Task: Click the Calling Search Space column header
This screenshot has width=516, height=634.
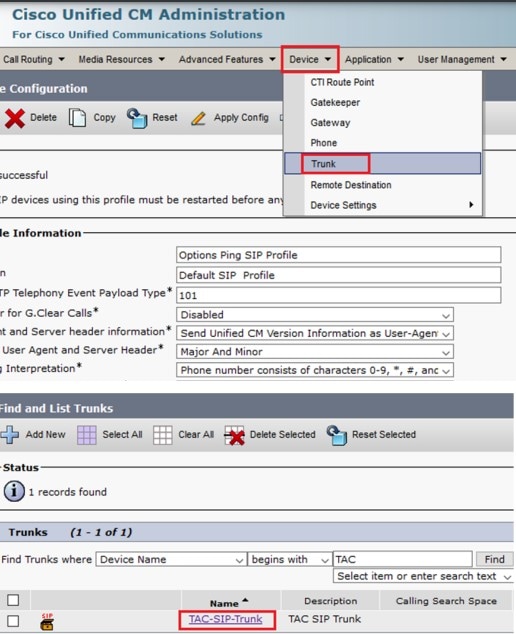Action: tap(446, 601)
